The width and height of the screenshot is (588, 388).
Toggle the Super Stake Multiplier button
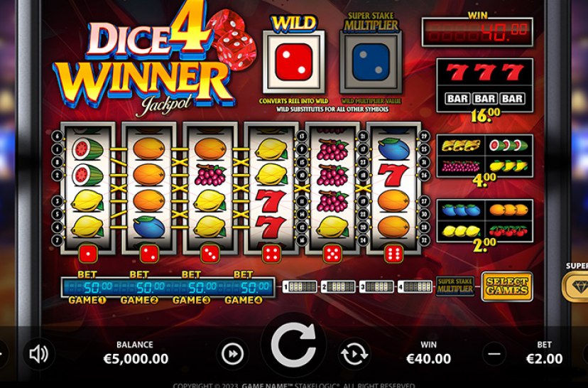click(455, 286)
